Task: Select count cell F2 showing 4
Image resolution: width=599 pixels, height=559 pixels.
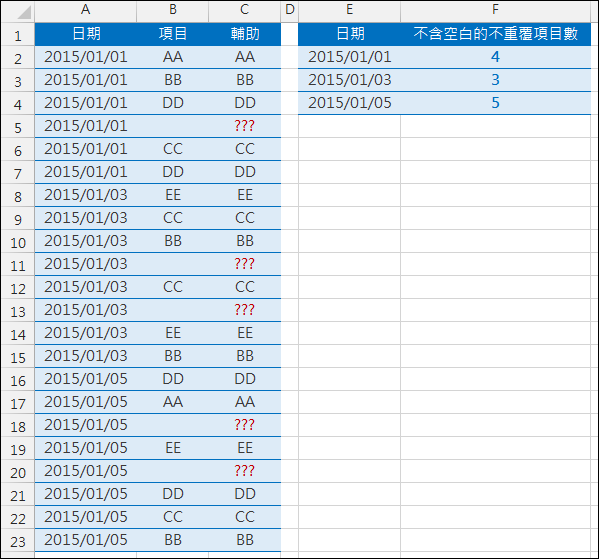Action: (x=495, y=57)
